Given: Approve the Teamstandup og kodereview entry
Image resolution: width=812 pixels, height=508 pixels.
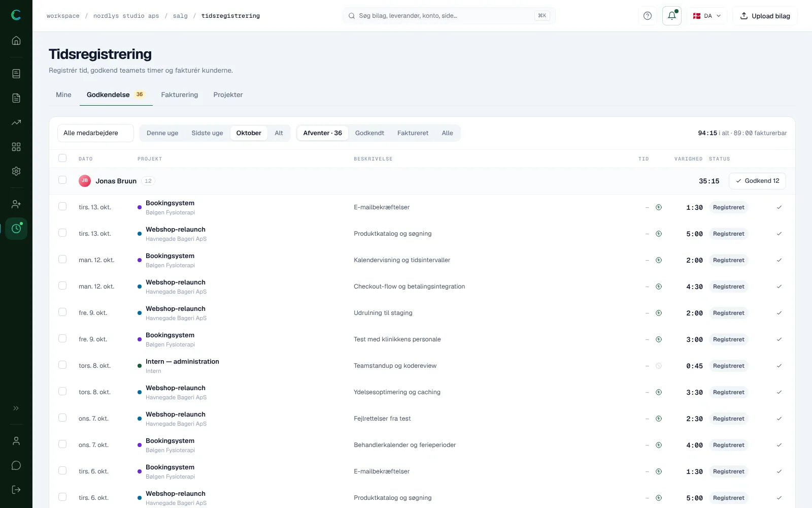Looking at the screenshot, I should click(779, 366).
